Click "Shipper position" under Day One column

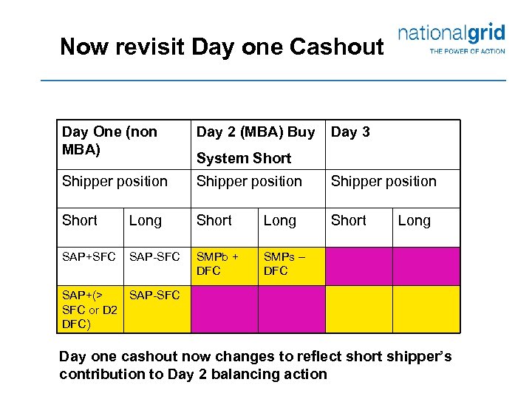pyautogui.click(x=115, y=181)
